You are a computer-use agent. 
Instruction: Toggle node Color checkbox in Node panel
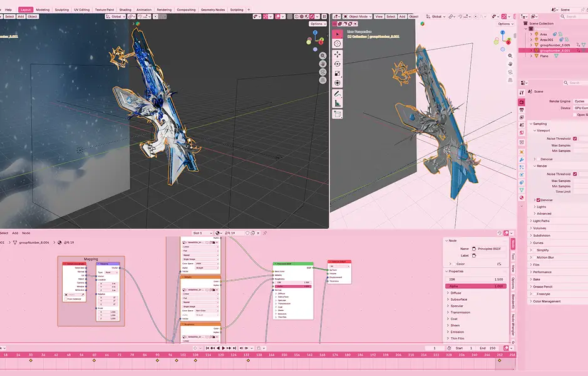coord(454,264)
